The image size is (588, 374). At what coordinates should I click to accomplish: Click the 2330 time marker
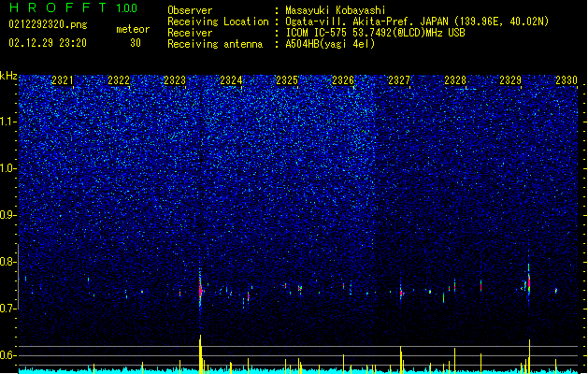click(x=566, y=80)
